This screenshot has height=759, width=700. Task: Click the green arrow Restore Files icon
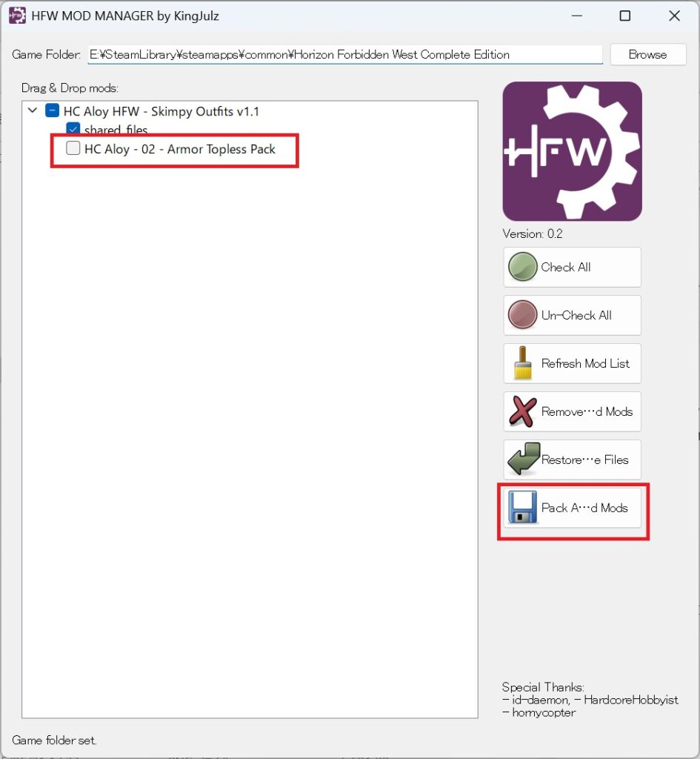(524, 459)
